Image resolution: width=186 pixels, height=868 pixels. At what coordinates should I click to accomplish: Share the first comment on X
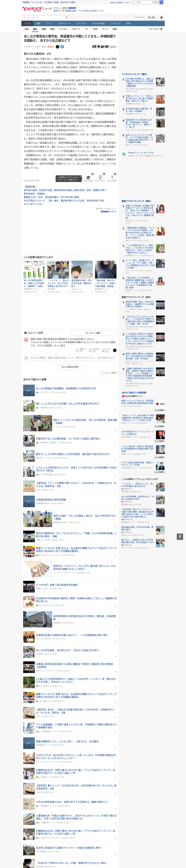click(115, 350)
